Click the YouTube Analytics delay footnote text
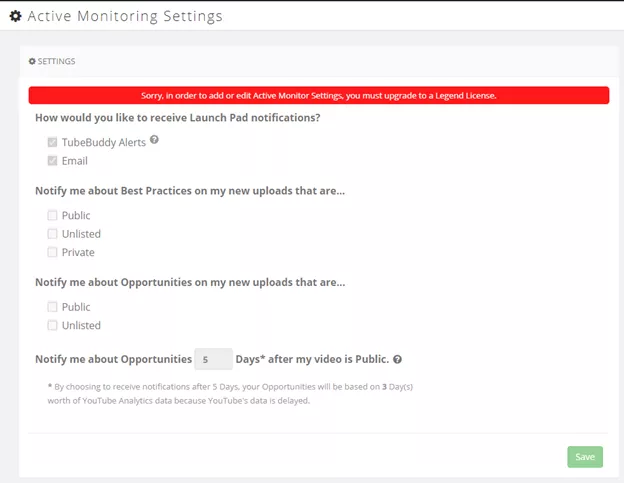The height and width of the screenshot is (483, 624). click(230, 393)
